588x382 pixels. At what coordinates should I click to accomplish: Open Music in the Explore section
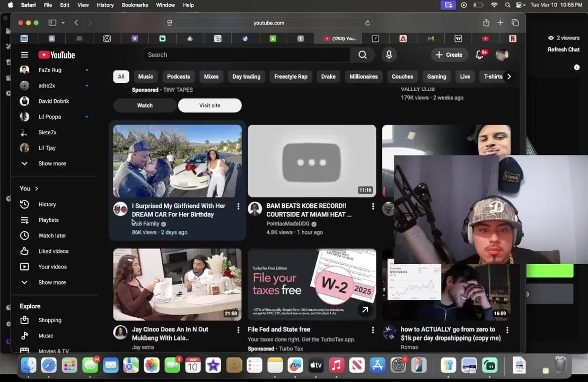coord(46,336)
